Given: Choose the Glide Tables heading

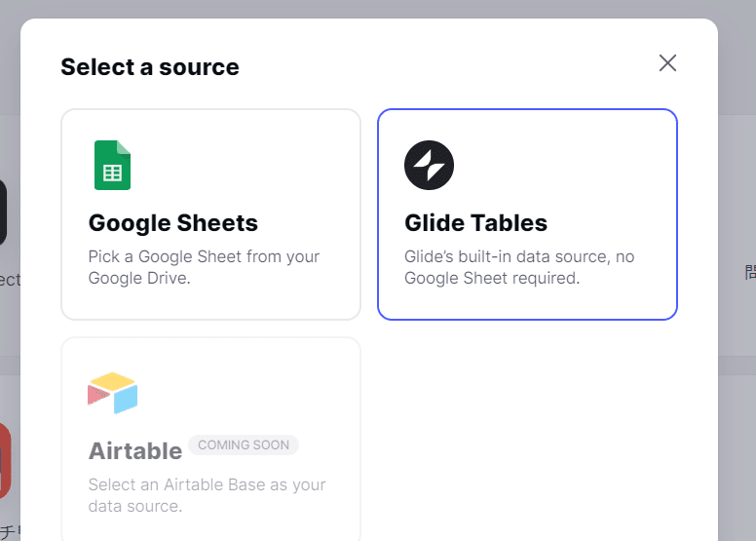Looking at the screenshot, I should [x=475, y=223].
